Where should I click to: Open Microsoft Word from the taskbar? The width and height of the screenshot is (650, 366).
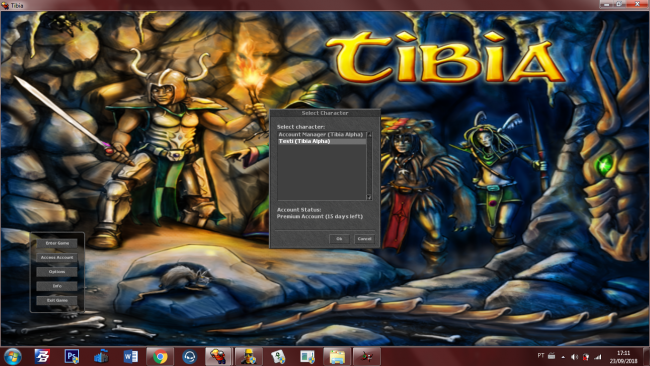[131, 356]
